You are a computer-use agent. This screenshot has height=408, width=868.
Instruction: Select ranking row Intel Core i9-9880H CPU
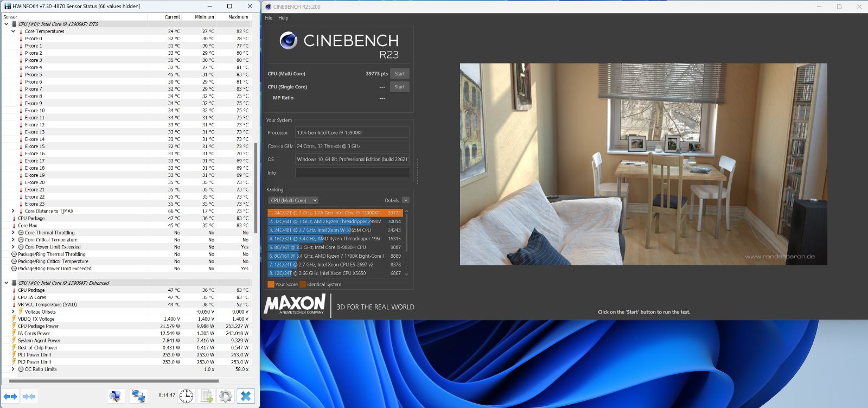[x=335, y=247]
